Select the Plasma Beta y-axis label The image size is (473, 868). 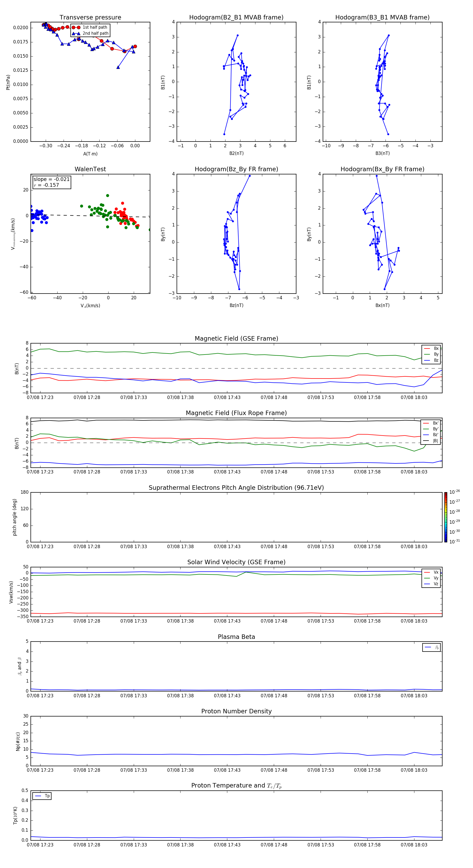point(19,666)
